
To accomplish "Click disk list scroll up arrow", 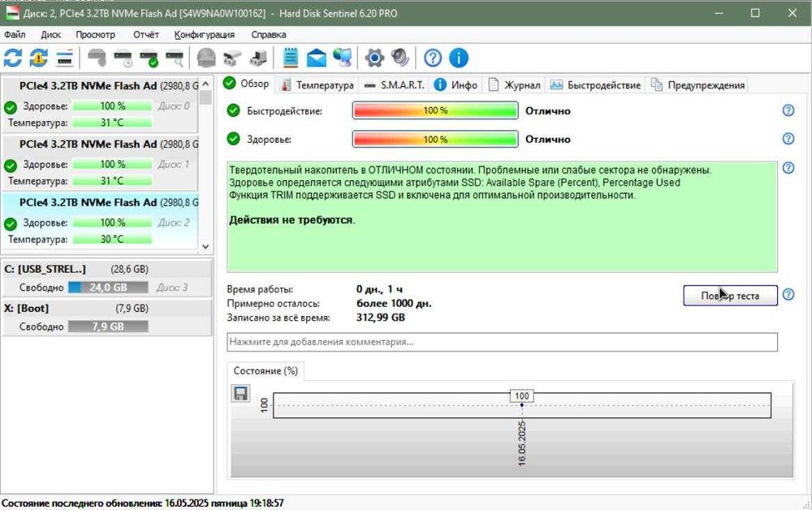I will [205, 84].
